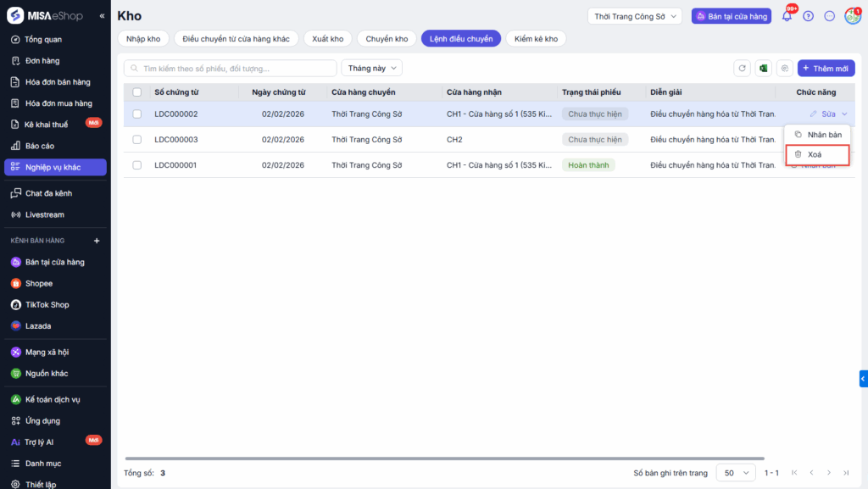Click the notification bell icon
The image size is (868, 489).
787,16
